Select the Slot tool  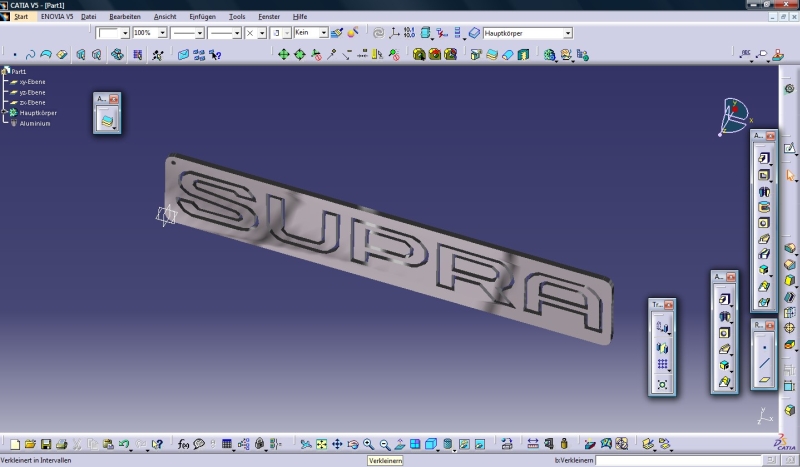(x=764, y=254)
